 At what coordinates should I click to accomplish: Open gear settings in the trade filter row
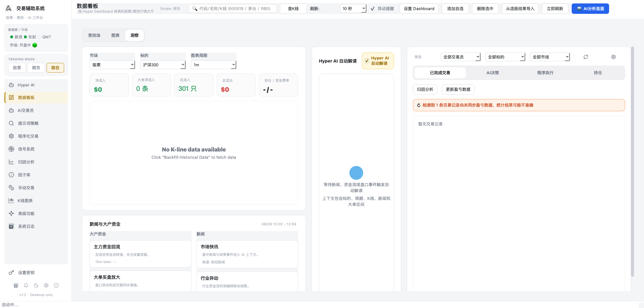click(x=613, y=57)
